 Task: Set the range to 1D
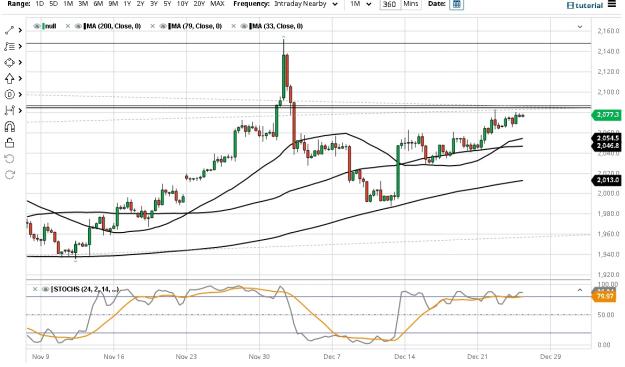click(40, 4)
